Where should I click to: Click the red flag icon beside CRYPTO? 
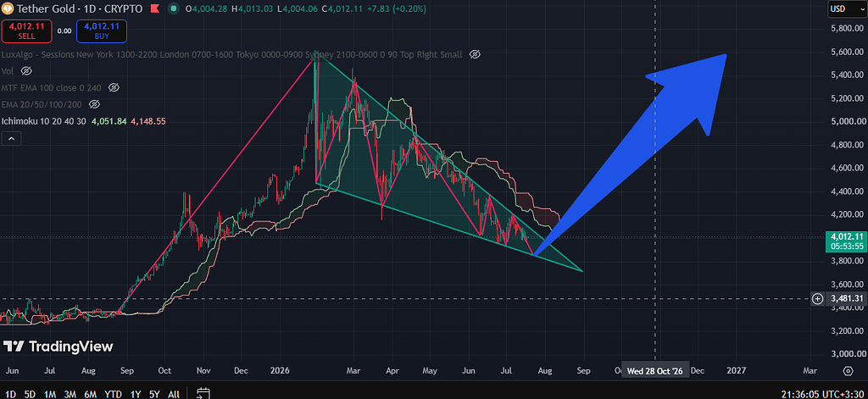(154, 9)
